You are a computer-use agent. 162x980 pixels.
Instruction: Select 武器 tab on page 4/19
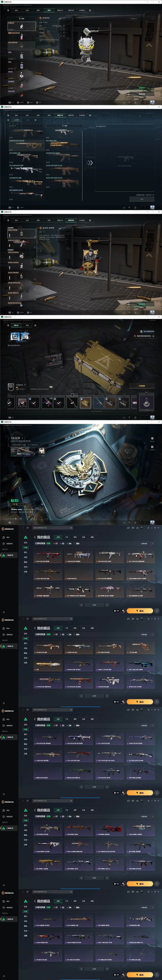click(58, 810)
